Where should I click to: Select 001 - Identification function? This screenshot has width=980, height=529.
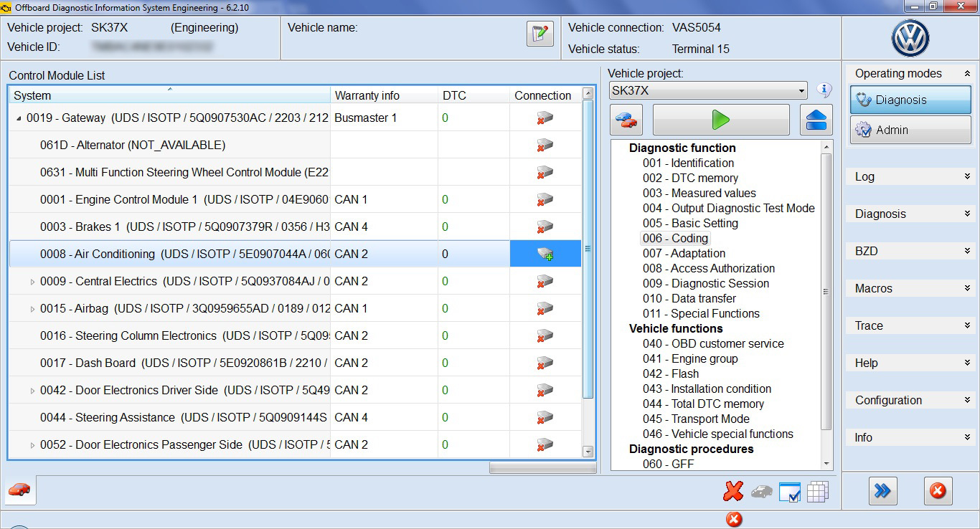[688, 163]
